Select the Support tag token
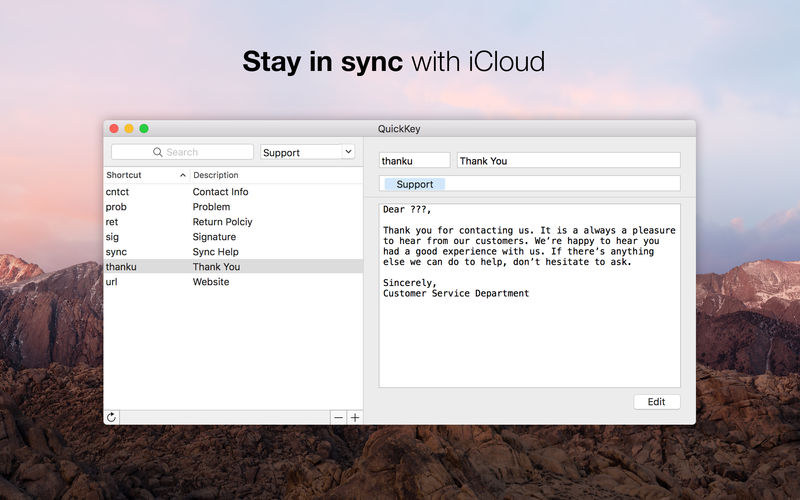The width and height of the screenshot is (800, 500). [414, 184]
